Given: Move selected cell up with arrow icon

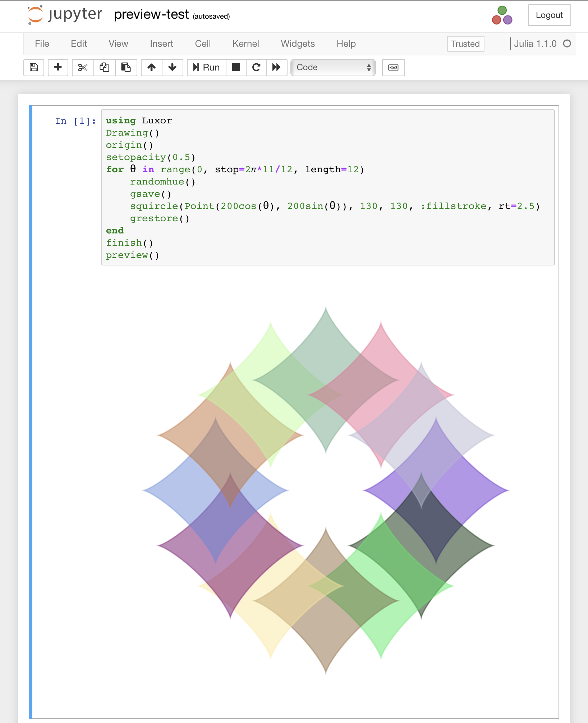Looking at the screenshot, I should [152, 67].
